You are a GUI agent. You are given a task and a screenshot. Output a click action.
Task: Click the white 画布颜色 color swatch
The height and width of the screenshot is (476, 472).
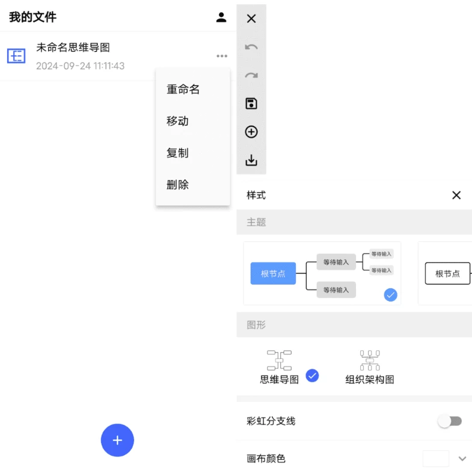(x=435, y=459)
